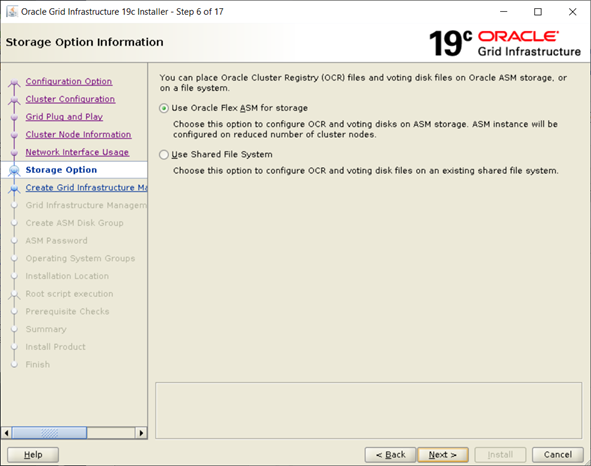Open Help for this installer step
Image resolution: width=591 pixels, height=466 pixels.
33,455
